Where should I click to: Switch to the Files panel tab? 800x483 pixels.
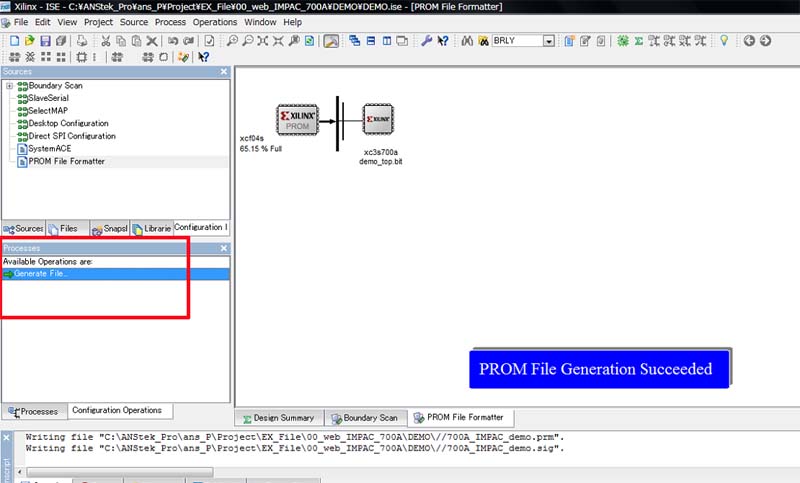[68, 228]
